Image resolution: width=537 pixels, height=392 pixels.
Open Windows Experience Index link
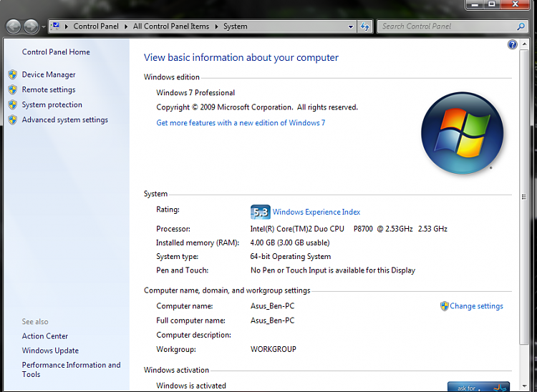click(316, 212)
